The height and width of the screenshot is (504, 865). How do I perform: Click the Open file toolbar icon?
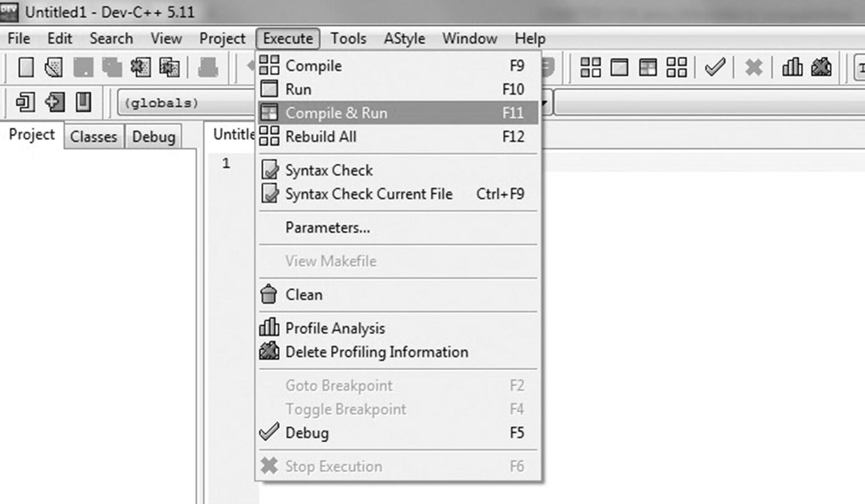pyautogui.click(x=54, y=67)
